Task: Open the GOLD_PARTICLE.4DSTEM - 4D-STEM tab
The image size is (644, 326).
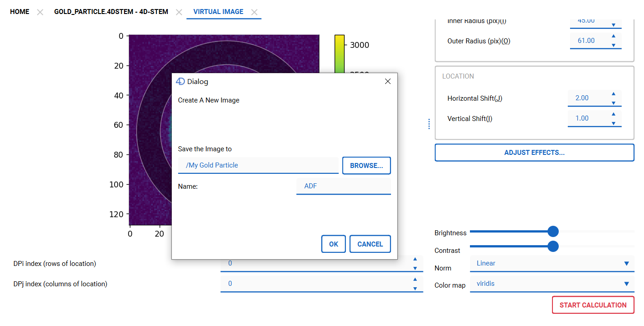Action: pos(111,12)
